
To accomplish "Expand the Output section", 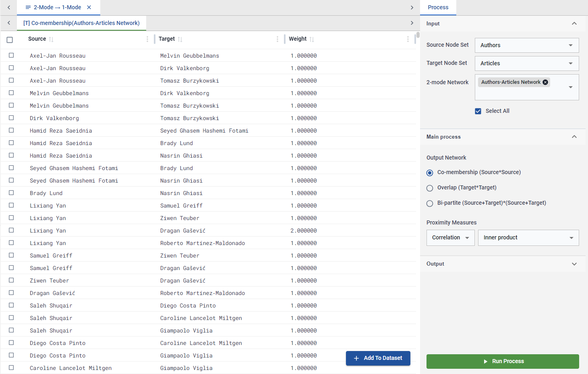I will pyautogui.click(x=574, y=264).
